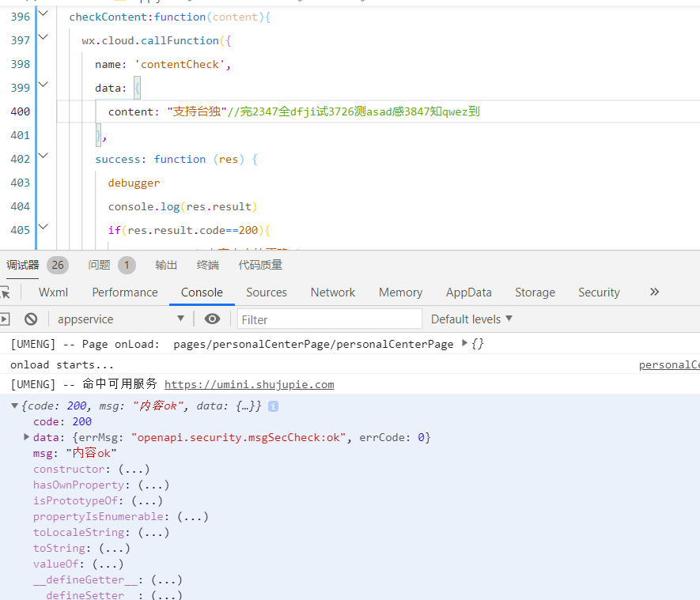
Task: Click the constructor: (...) getter
Action: tap(91, 470)
